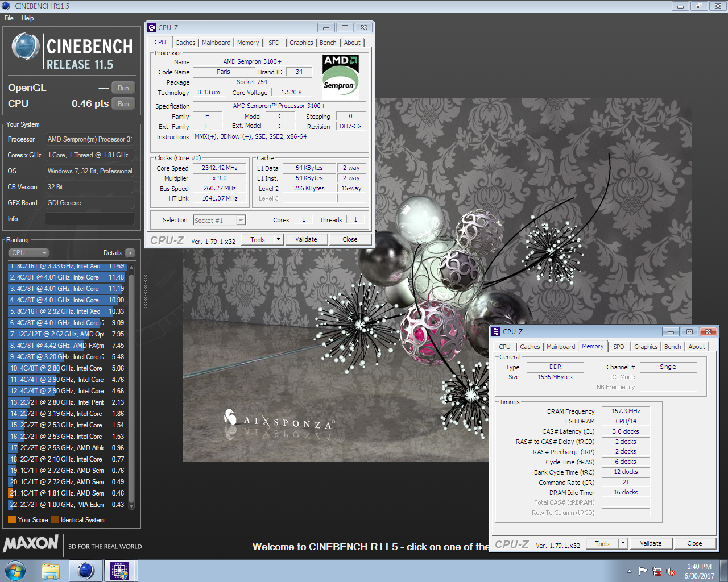728x582 pixels.
Task: Click the ranking list scroll up arrow
Action: 132,267
